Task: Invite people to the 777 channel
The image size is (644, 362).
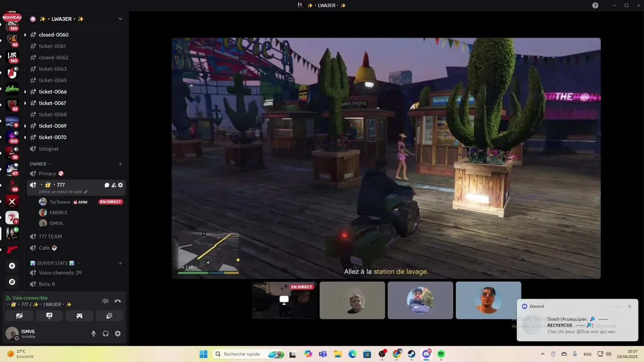Action: [114, 185]
